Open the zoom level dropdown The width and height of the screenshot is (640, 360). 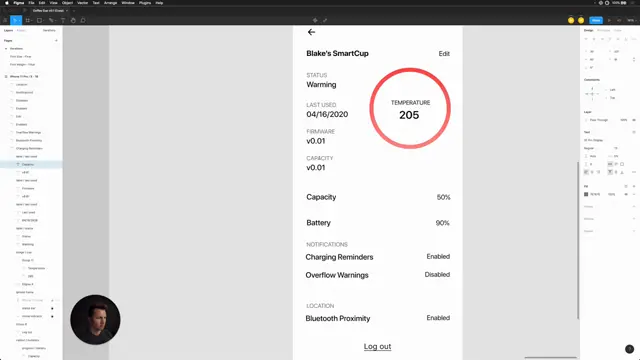631,20
